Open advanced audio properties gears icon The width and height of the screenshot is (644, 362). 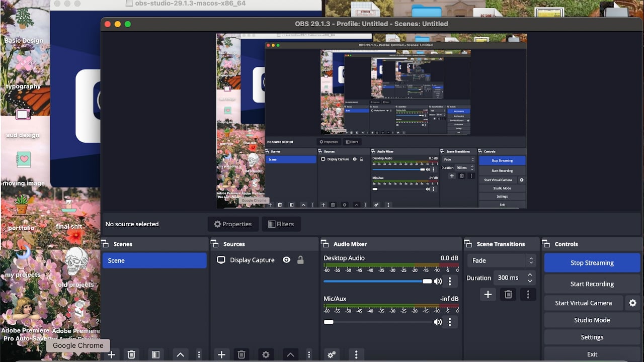332,354
